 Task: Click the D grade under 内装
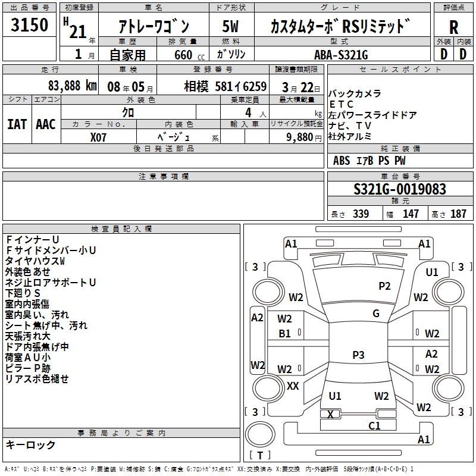463,54
